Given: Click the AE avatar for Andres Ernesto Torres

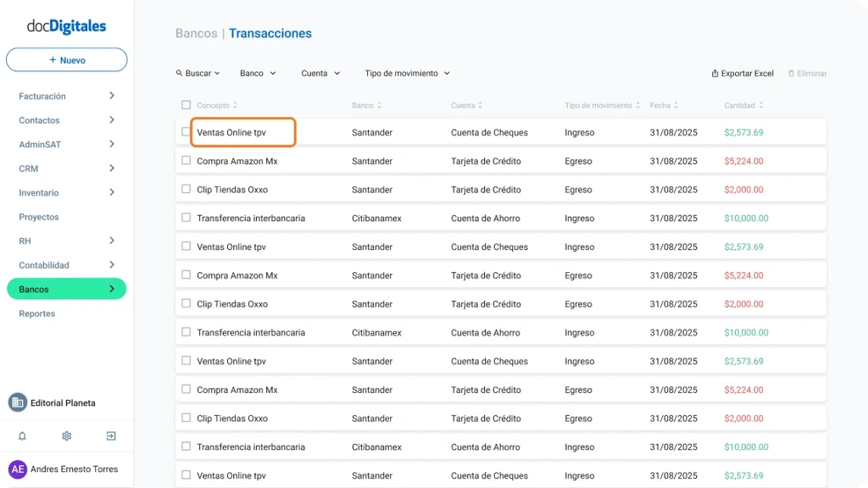Looking at the screenshot, I should (x=17, y=469).
